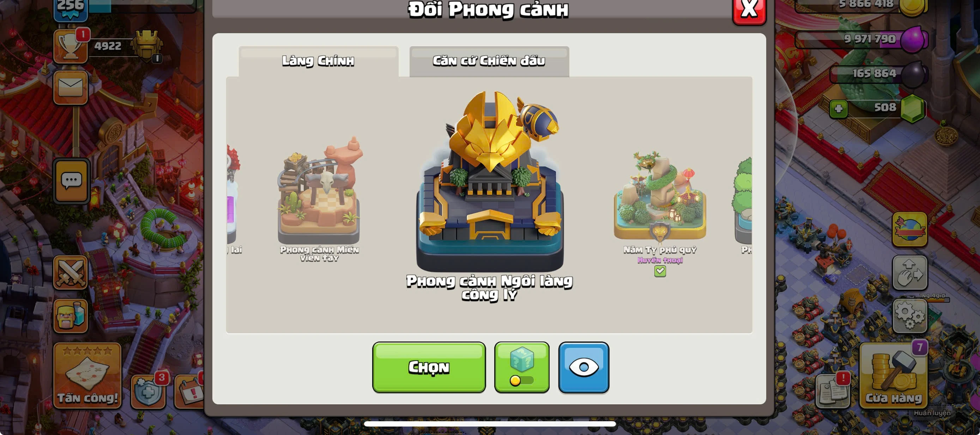
Task: Open the mail inbox envelope icon
Action: pos(71,87)
